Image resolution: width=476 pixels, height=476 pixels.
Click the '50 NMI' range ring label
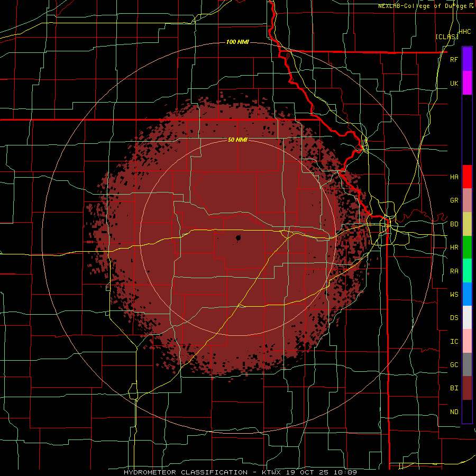pos(237,140)
